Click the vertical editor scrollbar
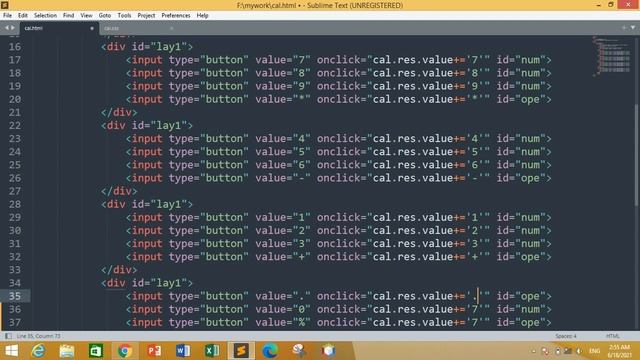The image size is (640, 360). tap(637, 155)
